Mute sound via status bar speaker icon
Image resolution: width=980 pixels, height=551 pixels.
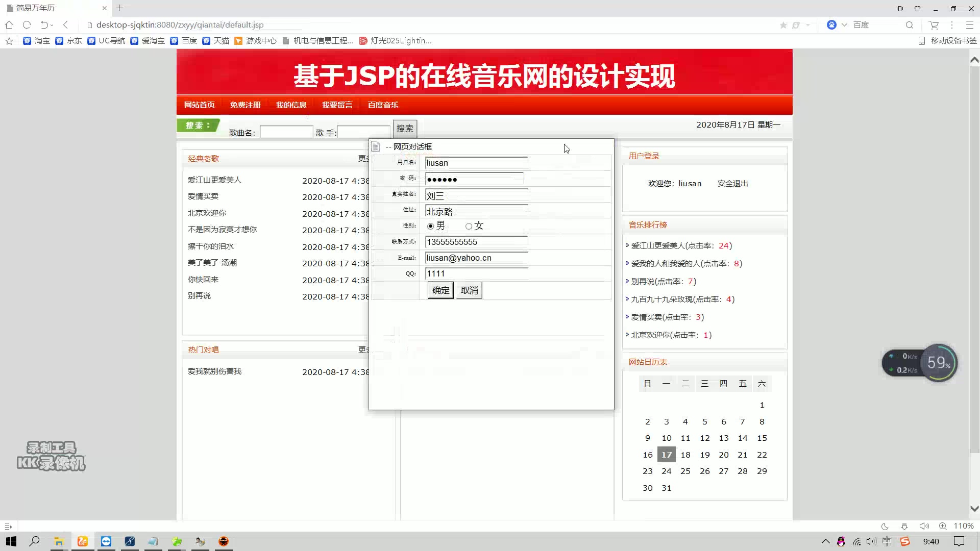tap(924, 526)
